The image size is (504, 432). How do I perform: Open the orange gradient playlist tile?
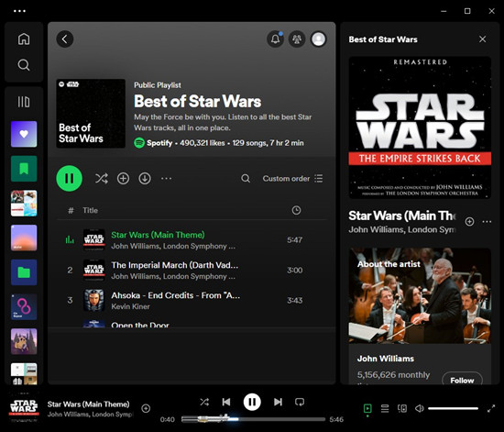[x=24, y=238]
